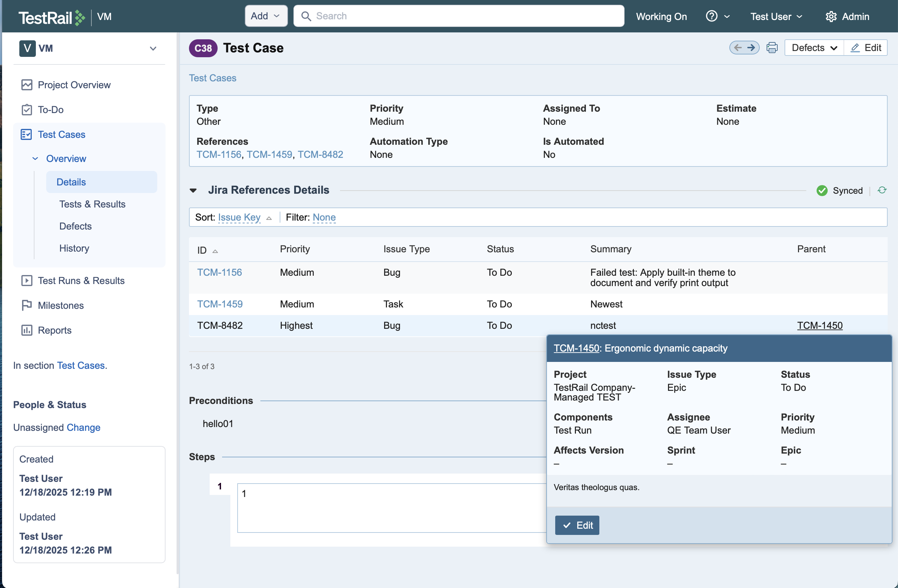Change Sort by Issue Key

tap(239, 217)
